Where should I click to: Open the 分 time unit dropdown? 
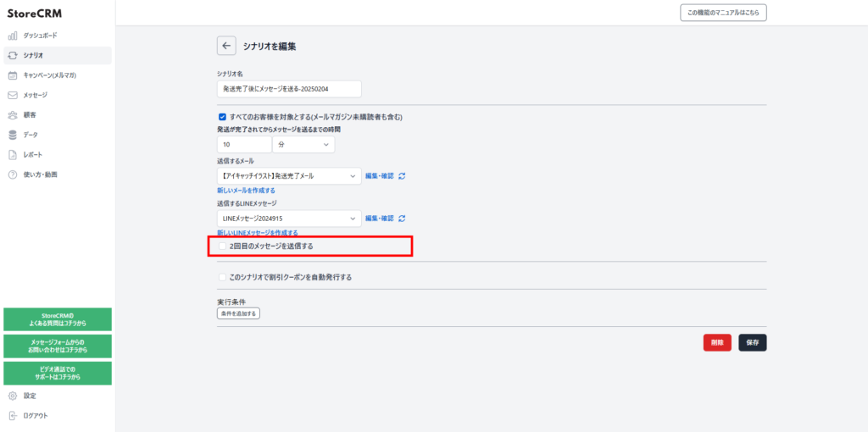click(303, 144)
